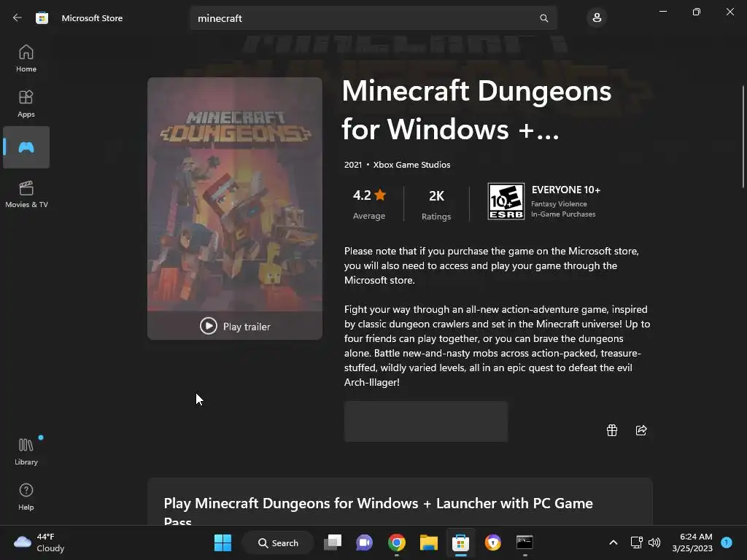Viewport: 747px width, 560px height.
Task: Click the ESRB Everyone 10+ badge
Action: tap(506, 201)
